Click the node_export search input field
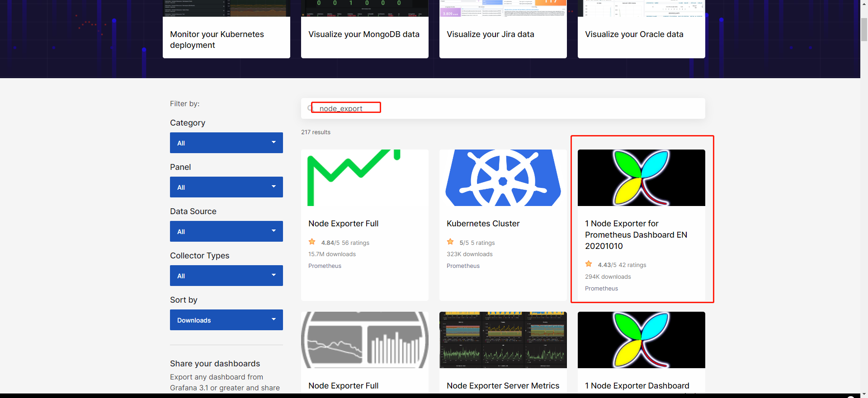 [x=503, y=108]
